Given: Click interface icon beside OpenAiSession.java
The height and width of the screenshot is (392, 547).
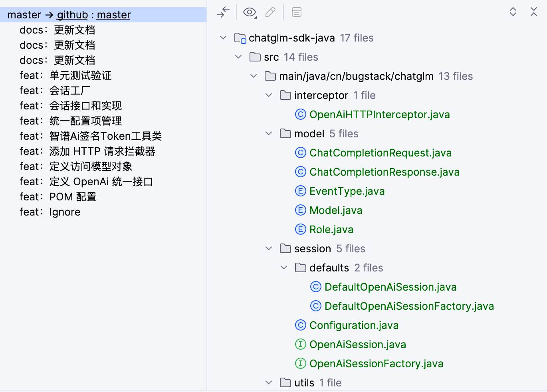Looking at the screenshot, I should click(301, 344).
